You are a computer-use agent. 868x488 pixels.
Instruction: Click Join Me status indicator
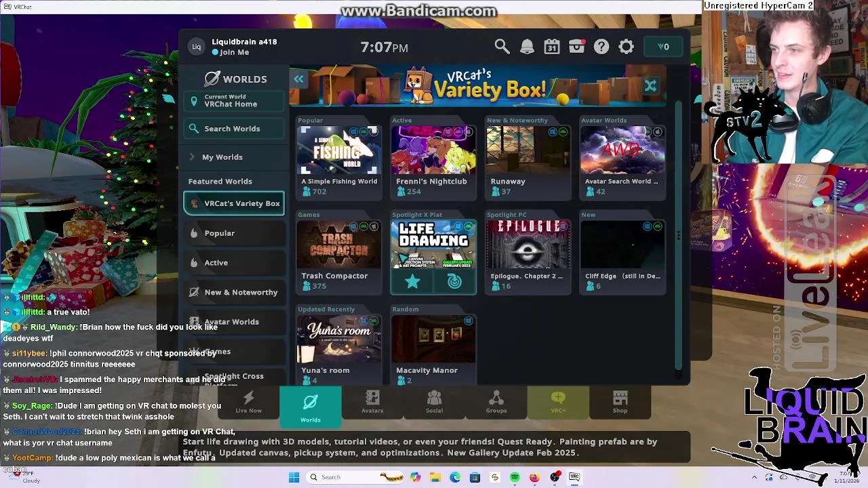(x=231, y=52)
